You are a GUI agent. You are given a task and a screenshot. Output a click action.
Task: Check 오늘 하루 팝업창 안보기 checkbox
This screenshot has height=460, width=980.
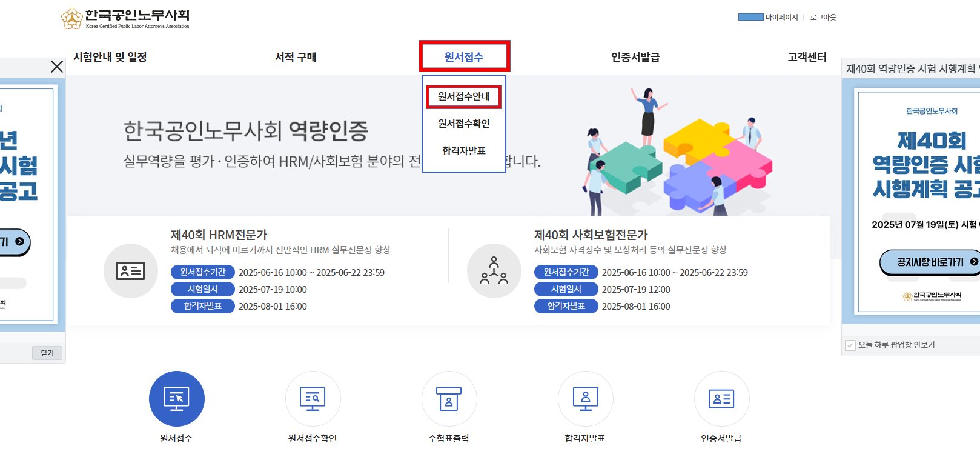[850, 345]
